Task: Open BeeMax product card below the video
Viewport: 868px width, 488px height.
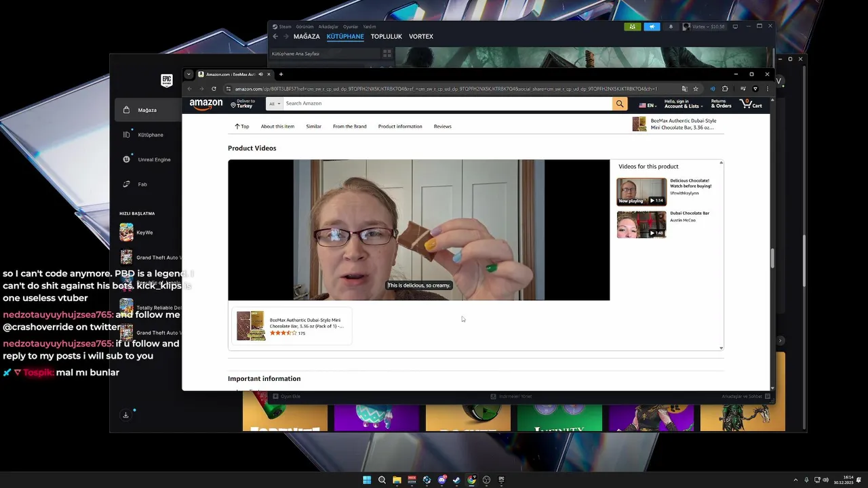Action: point(292,326)
